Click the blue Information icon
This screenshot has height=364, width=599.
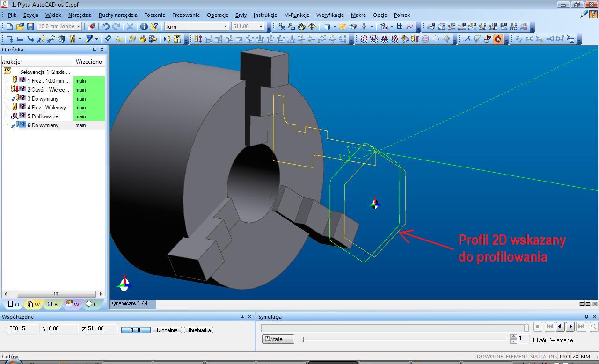[x=144, y=26]
